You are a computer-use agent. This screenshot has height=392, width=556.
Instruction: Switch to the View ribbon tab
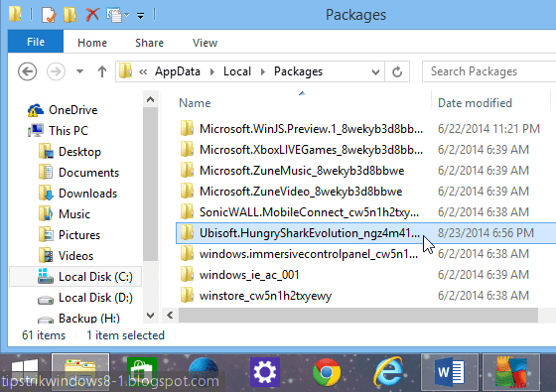point(205,43)
